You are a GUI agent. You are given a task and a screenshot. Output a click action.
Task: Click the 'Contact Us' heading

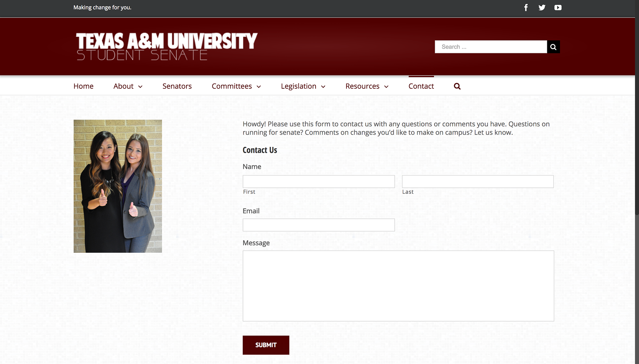point(260,150)
